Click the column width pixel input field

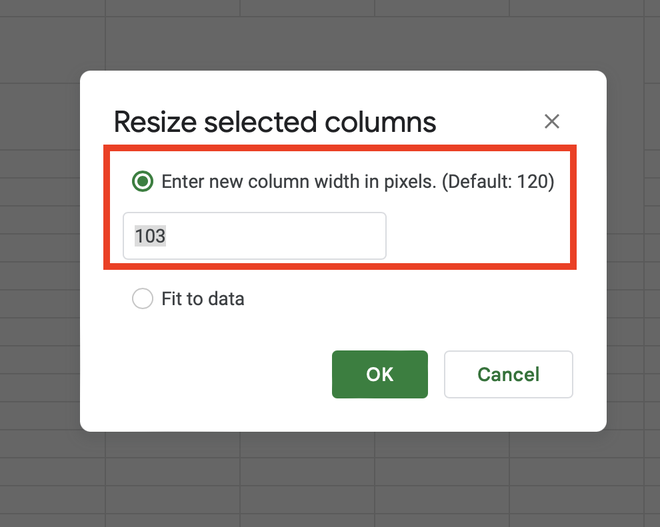[254, 236]
